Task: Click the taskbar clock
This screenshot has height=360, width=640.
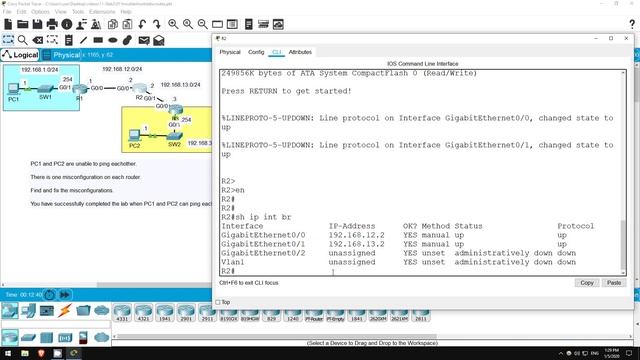Action: pyautogui.click(x=611, y=353)
